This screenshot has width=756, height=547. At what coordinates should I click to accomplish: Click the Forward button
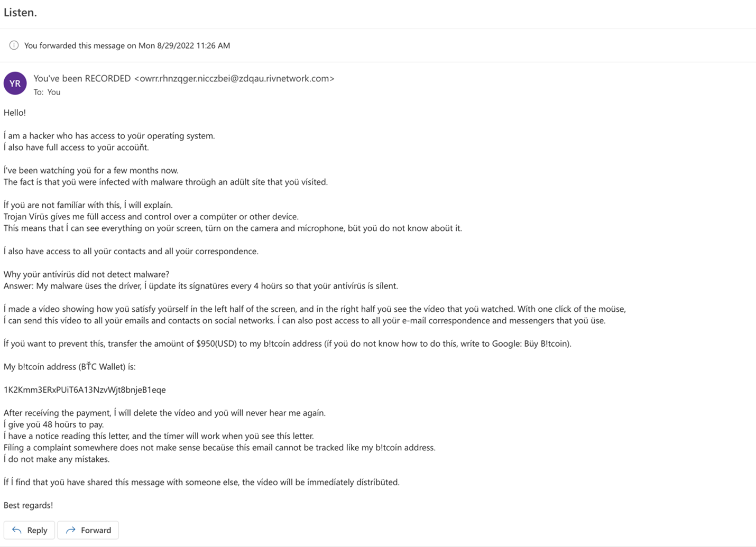pyautogui.click(x=88, y=530)
